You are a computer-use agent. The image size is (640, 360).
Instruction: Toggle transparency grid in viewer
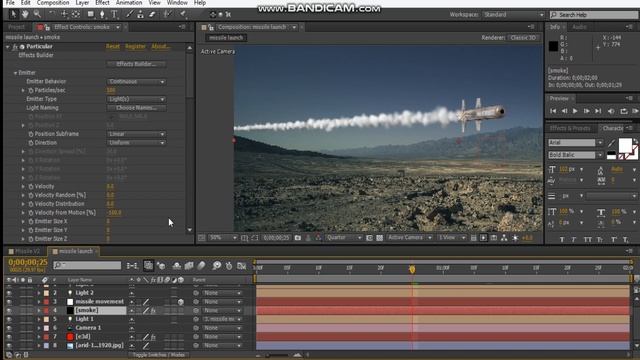click(x=380, y=238)
